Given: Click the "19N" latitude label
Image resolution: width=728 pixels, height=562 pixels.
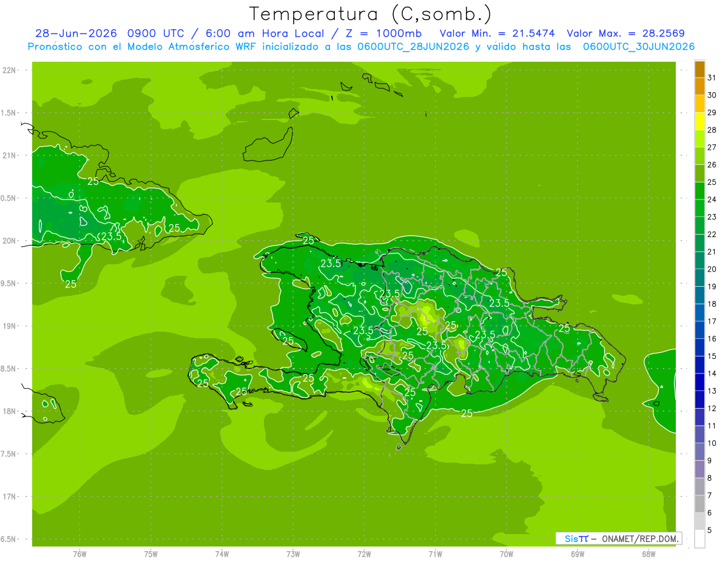Looking at the screenshot, I should click(10, 326).
